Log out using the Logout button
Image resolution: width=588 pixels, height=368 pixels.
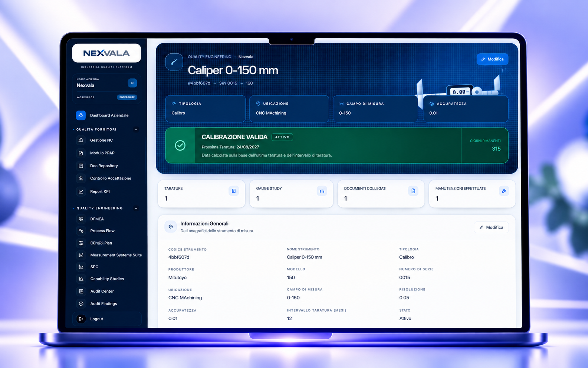pos(107,319)
